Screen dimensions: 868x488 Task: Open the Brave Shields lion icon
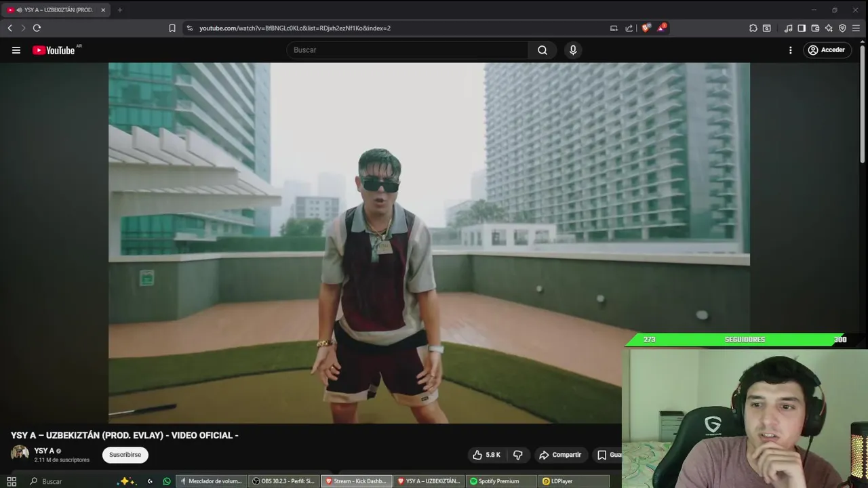(x=646, y=28)
